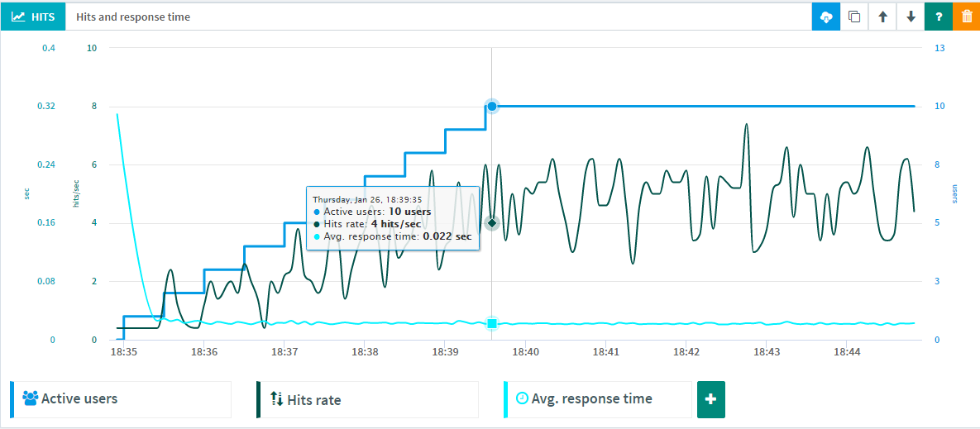Click the 0.24 sec axis value

[x=47, y=164]
